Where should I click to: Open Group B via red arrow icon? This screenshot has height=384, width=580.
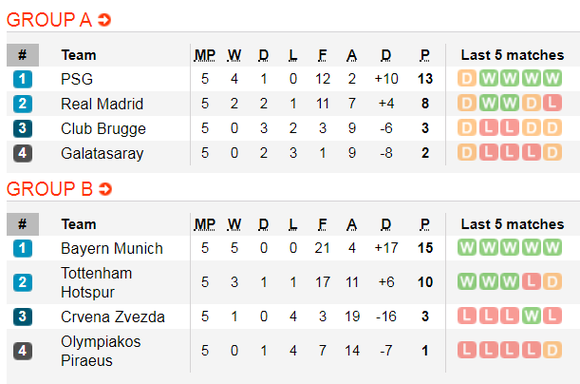tap(105, 189)
